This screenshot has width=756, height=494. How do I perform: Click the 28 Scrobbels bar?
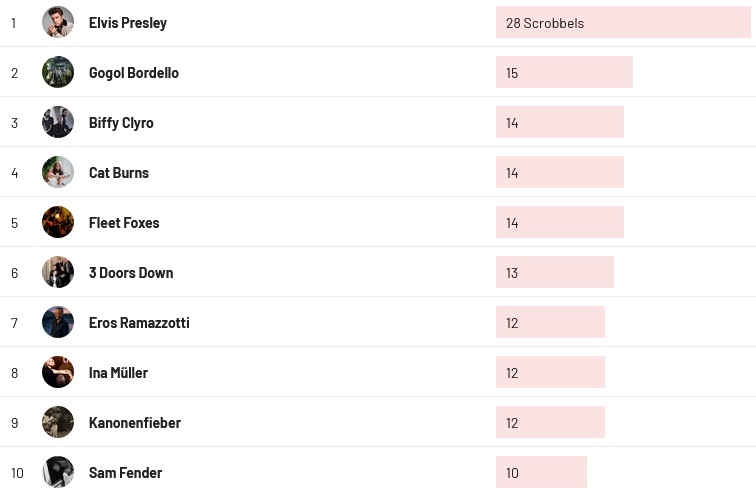click(x=622, y=22)
